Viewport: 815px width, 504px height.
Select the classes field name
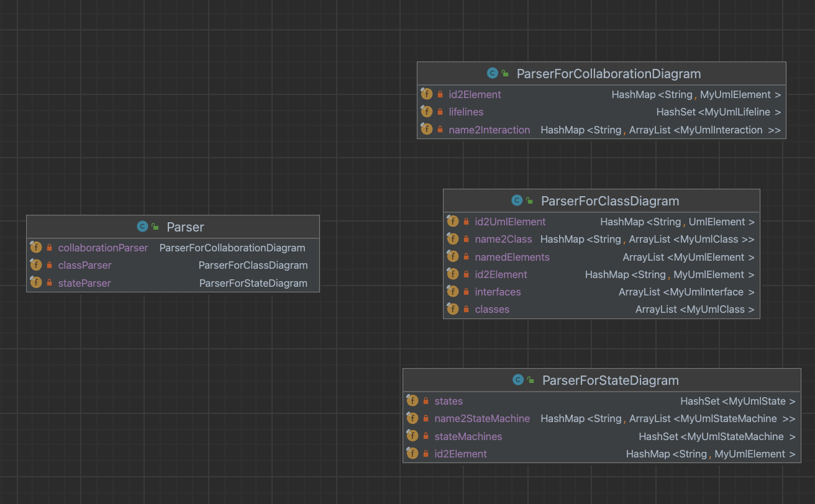click(492, 309)
